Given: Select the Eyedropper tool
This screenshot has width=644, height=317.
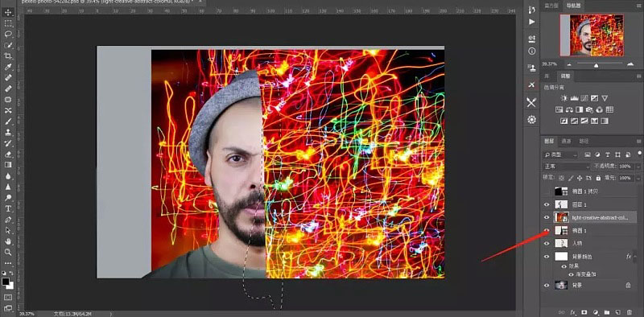Looking at the screenshot, I should pyautogui.click(x=8, y=67).
